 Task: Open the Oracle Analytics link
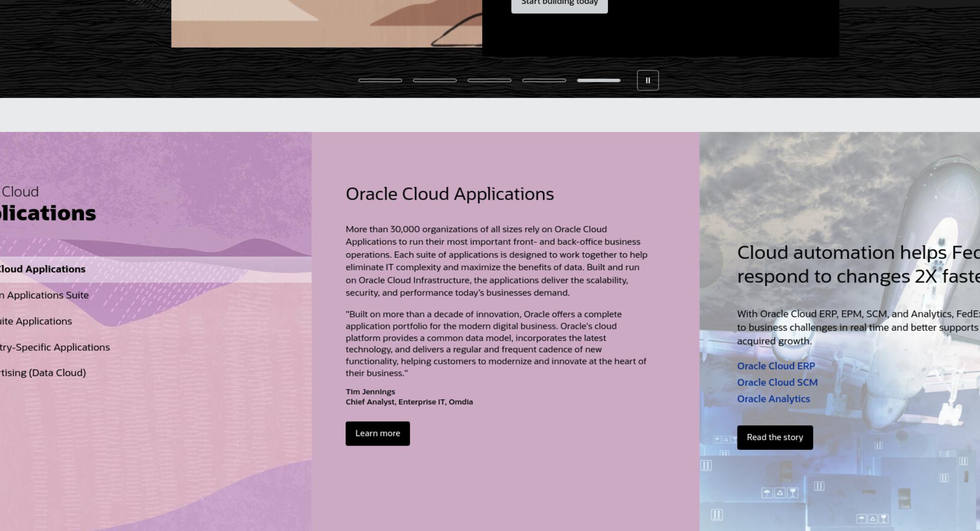[x=773, y=399]
